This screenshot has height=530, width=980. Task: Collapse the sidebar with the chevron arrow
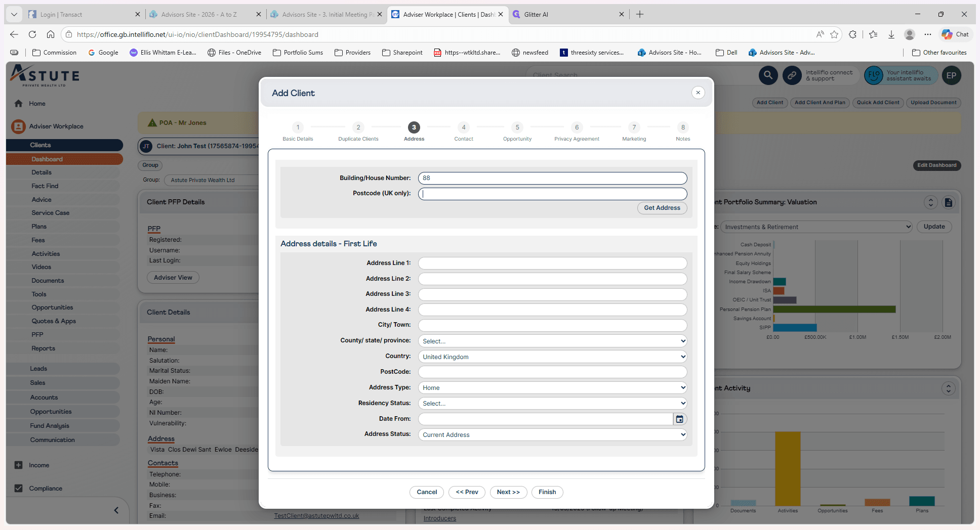[x=116, y=510]
